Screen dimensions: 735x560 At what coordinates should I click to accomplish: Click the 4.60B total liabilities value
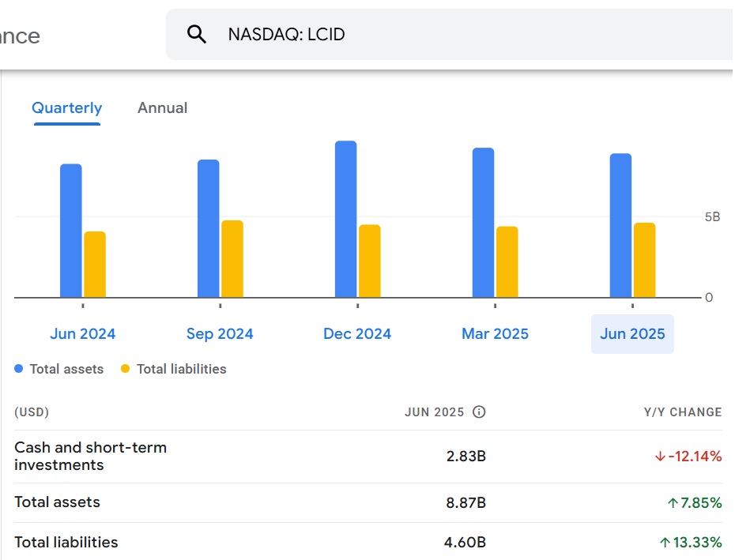point(465,542)
